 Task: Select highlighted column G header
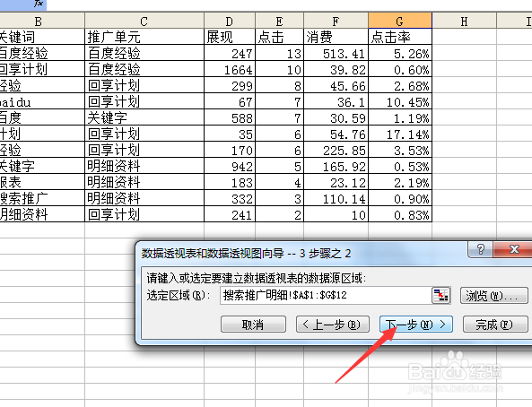[x=400, y=22]
